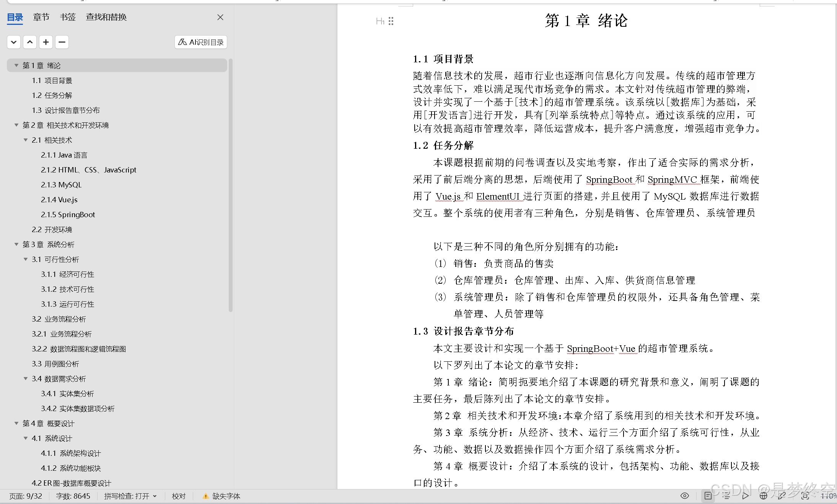Image resolution: width=837 pixels, height=504 pixels.
Task: Click the minus demote-level button
Action: point(62,42)
